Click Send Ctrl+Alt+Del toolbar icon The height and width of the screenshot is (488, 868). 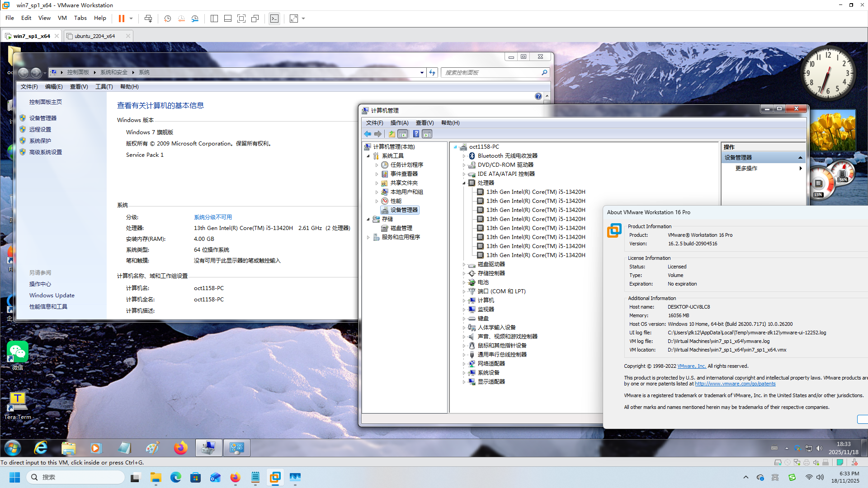click(x=148, y=19)
